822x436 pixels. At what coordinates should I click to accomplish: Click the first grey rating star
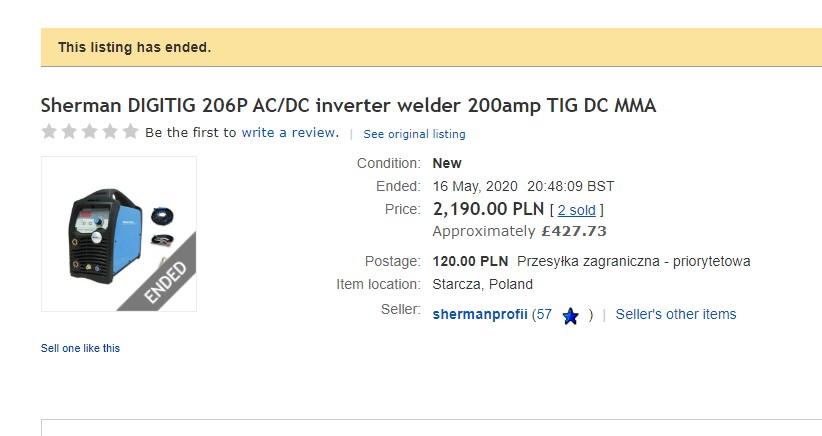[x=50, y=132]
